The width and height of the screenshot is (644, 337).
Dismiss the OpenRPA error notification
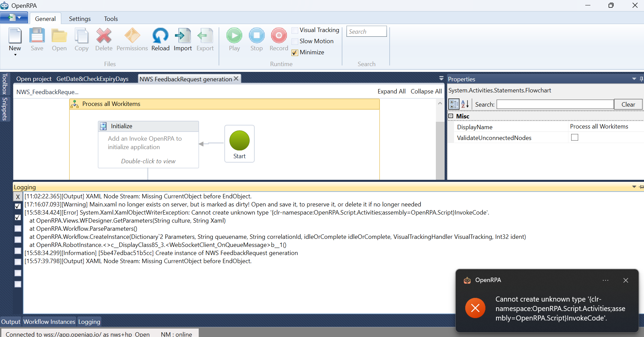626,280
